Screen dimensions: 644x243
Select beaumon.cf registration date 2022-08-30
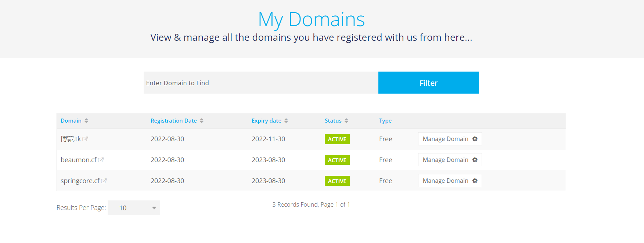pos(167,160)
